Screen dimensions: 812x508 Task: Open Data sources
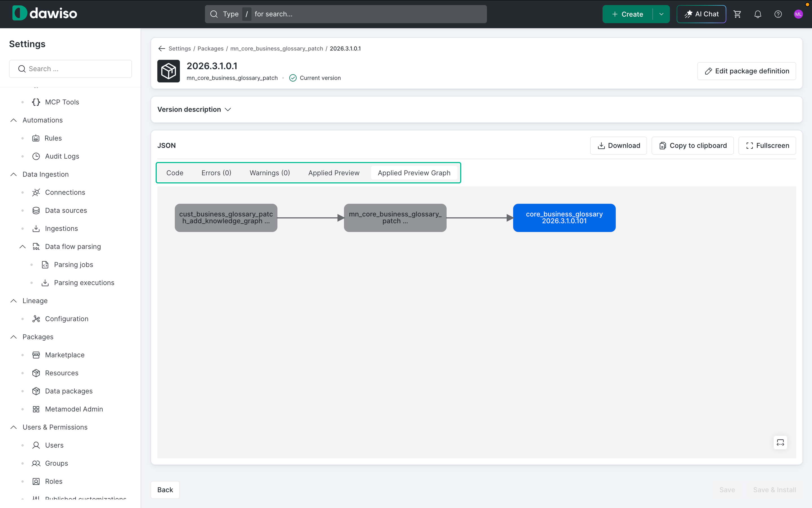[x=66, y=210]
